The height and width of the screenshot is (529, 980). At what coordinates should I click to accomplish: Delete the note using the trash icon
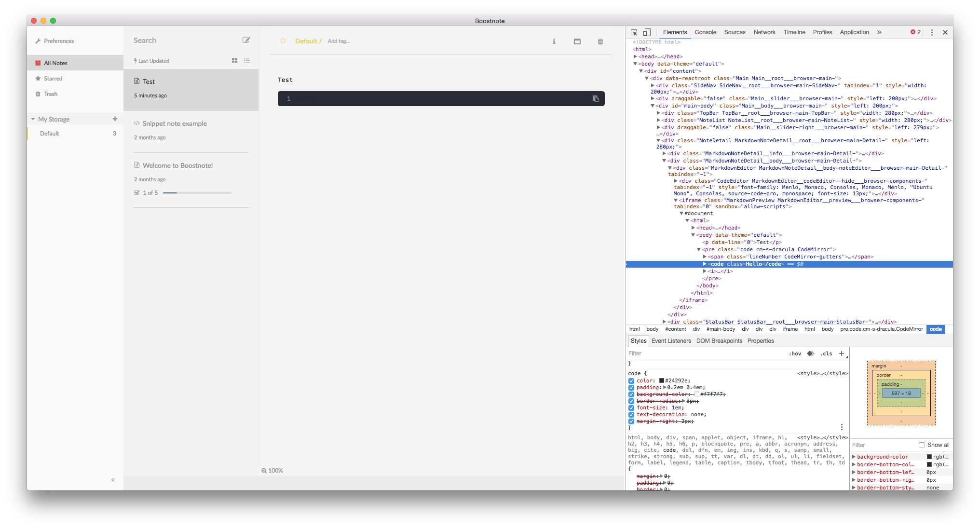(x=600, y=41)
